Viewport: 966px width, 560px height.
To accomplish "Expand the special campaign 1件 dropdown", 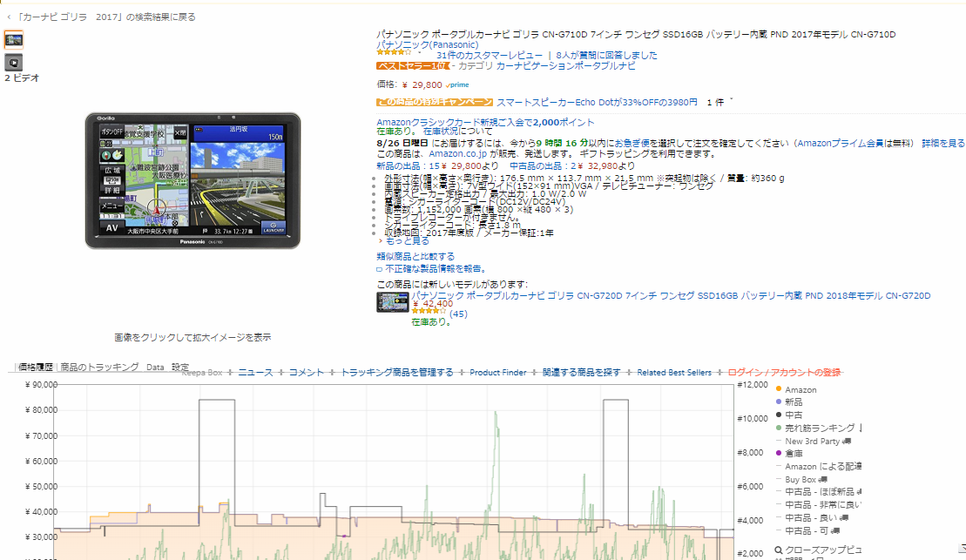I will coord(719,102).
